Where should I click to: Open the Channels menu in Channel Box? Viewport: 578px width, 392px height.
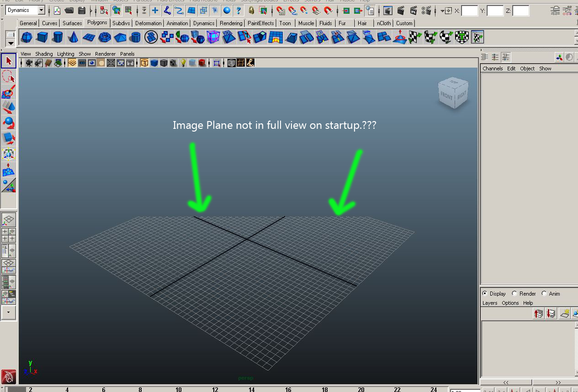point(493,69)
